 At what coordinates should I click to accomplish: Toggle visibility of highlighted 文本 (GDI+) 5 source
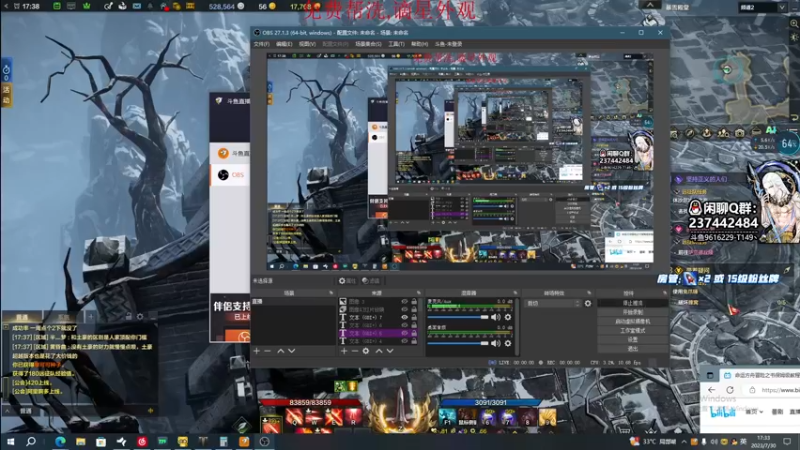click(405, 333)
